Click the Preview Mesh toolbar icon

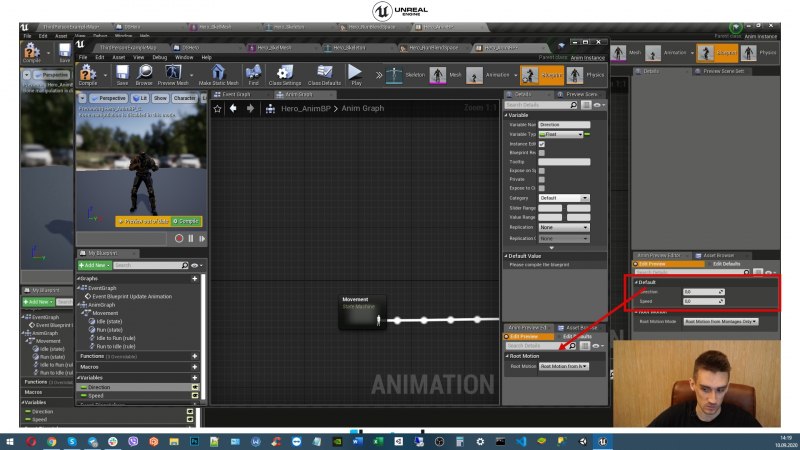click(173, 75)
